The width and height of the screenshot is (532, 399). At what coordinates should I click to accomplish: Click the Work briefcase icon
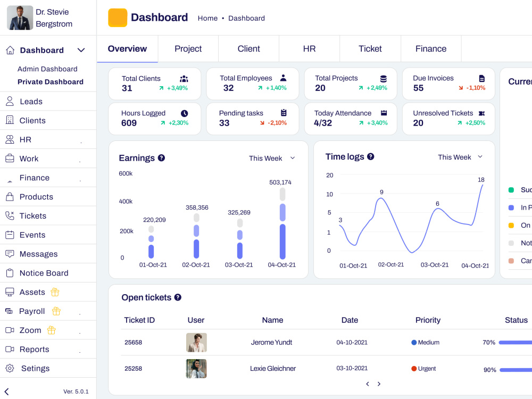pyautogui.click(x=10, y=159)
